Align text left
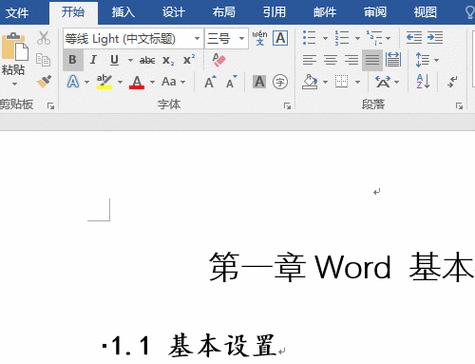 click(x=309, y=60)
